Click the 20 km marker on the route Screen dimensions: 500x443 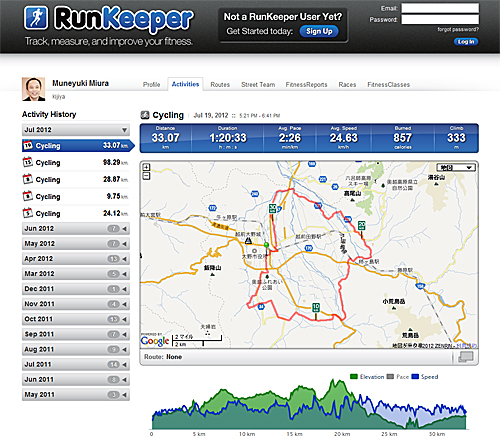click(362, 225)
